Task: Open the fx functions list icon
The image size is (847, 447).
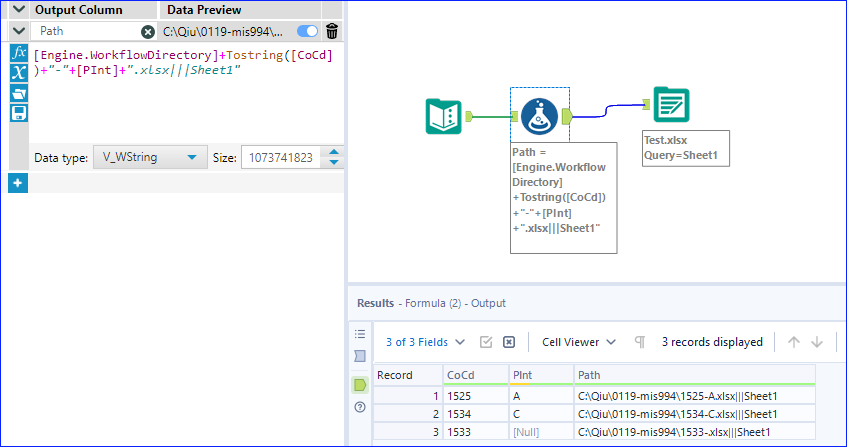Action: (19, 53)
